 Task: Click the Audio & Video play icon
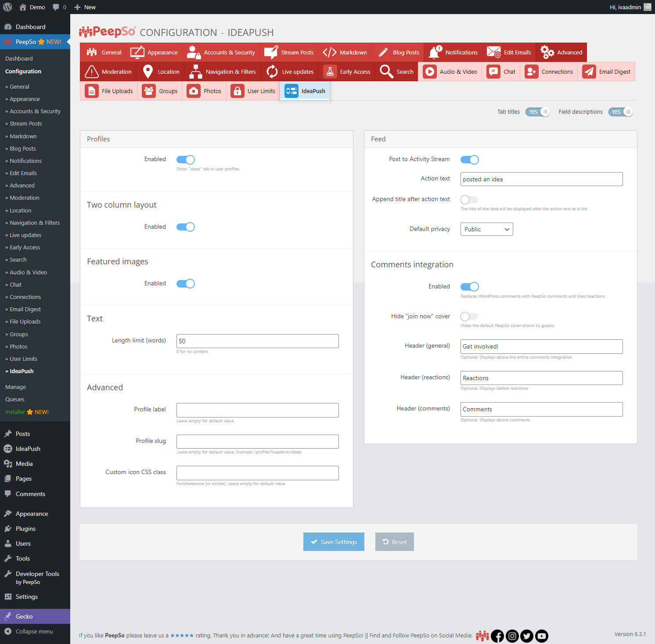coord(430,72)
